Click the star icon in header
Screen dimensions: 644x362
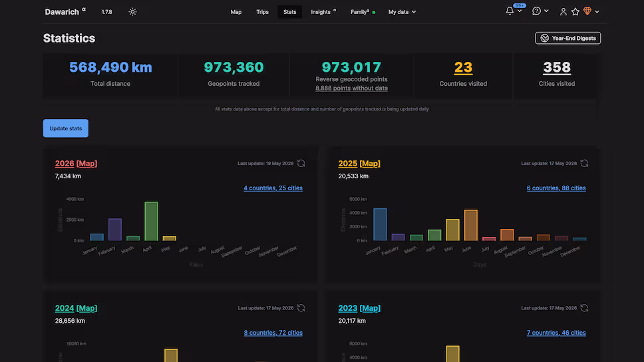[575, 12]
